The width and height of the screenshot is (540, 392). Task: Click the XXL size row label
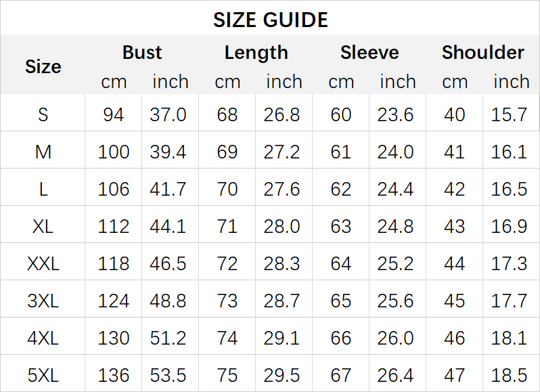coord(43,263)
